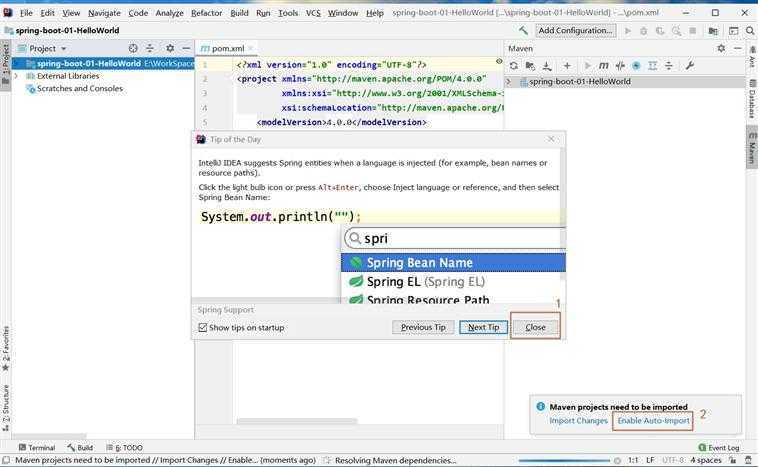This screenshot has width=758, height=467.
Task: Click the Add Maven Projects plus icon
Action: (x=567, y=65)
